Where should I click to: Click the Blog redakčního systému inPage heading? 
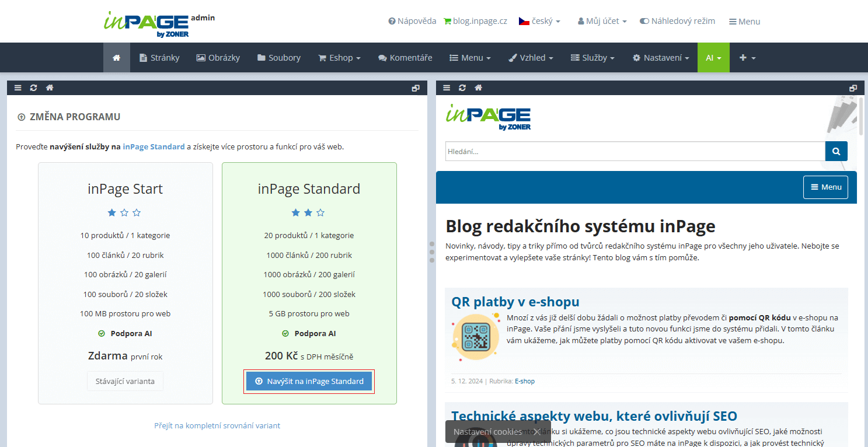click(x=580, y=226)
